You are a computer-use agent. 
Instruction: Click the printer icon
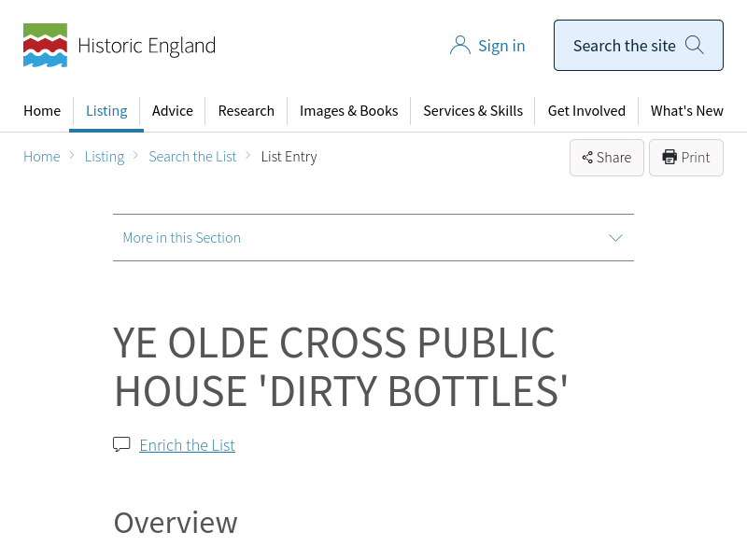(x=669, y=158)
